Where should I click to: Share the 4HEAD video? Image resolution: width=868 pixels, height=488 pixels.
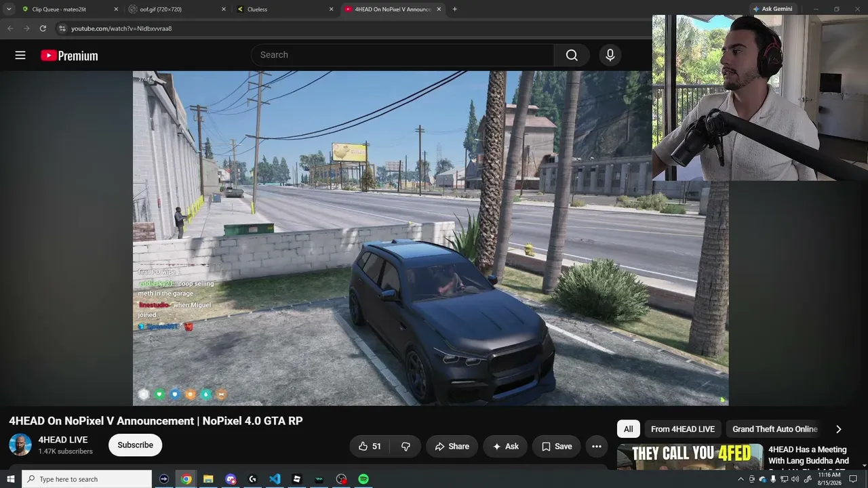pos(452,446)
